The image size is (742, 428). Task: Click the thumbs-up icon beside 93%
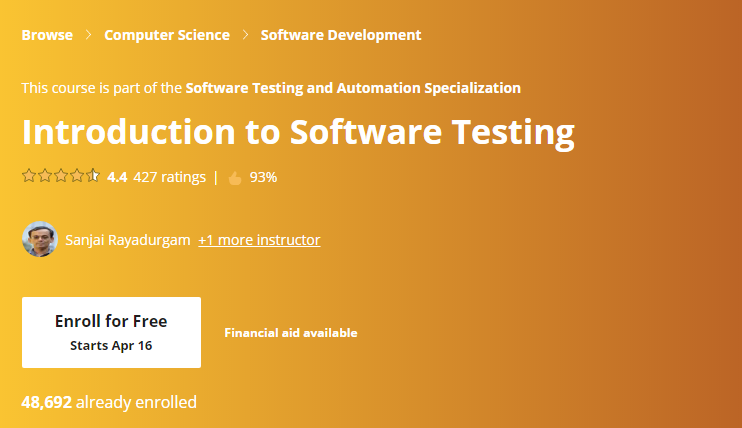tap(235, 178)
